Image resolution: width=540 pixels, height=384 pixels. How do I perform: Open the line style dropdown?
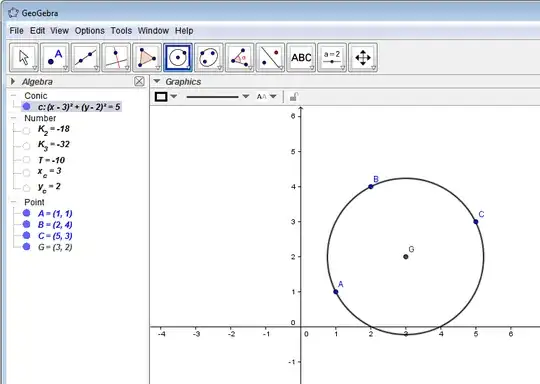pos(246,96)
